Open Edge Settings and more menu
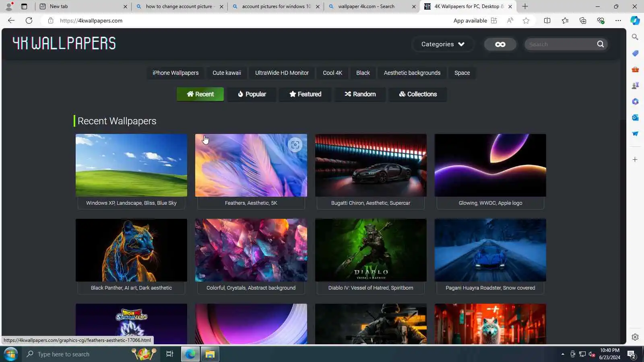Viewport: 644px width, 362px height. tap(618, 21)
